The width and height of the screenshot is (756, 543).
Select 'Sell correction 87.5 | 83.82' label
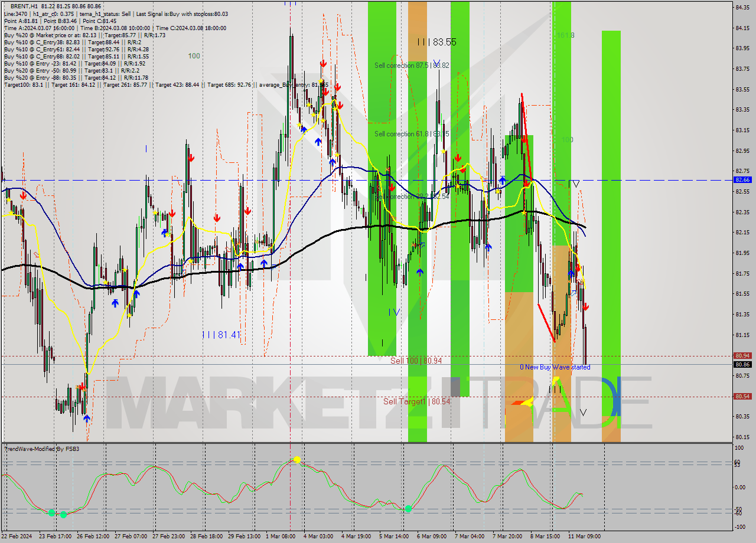point(412,66)
